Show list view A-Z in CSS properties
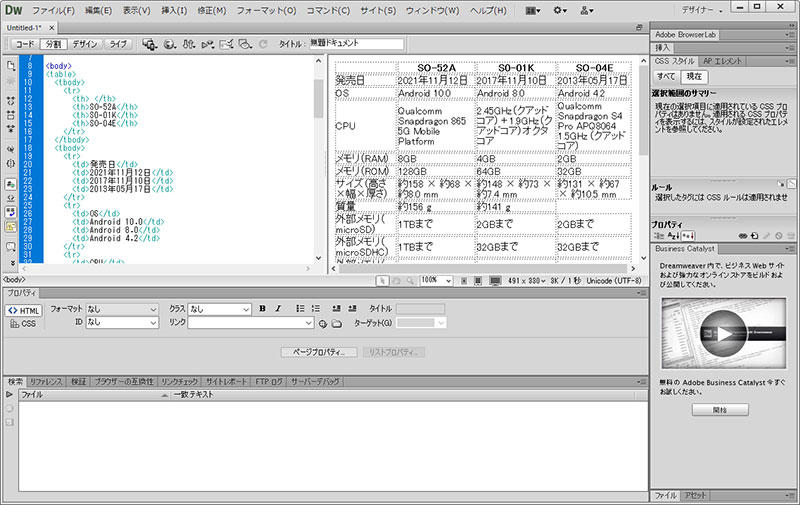Viewport: 800px width, 505px height. (x=673, y=236)
